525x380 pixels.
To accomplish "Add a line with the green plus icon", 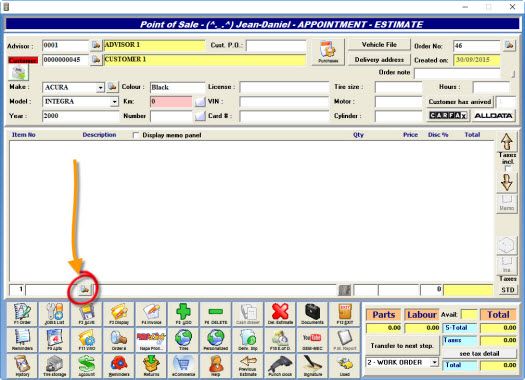I will [x=183, y=314].
